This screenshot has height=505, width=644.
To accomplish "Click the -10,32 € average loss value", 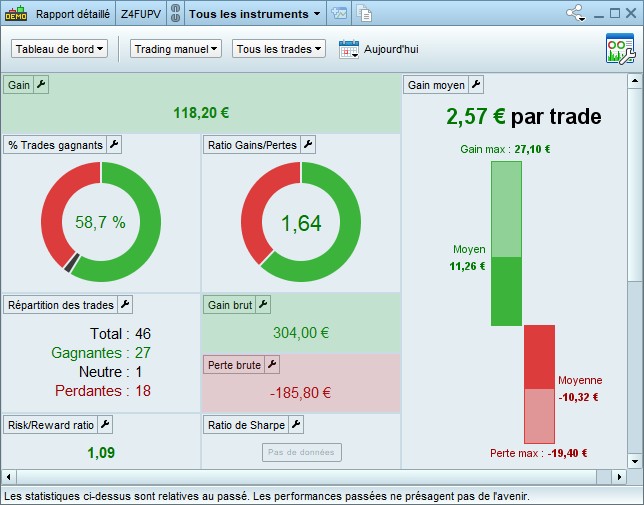I will 578,397.
